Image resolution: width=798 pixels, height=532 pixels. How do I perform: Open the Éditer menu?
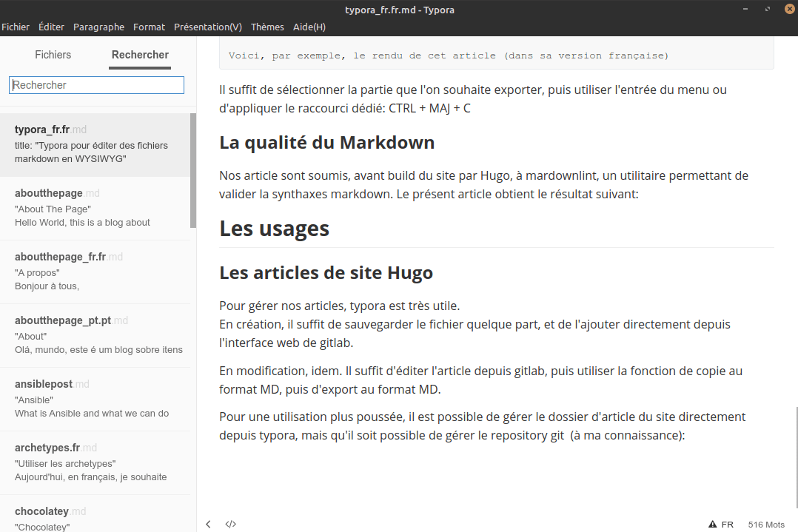point(51,27)
